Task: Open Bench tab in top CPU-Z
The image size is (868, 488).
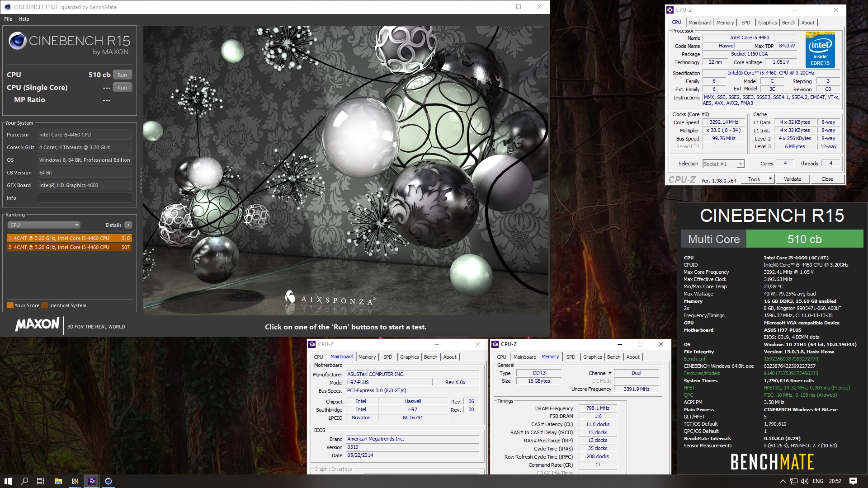Action: click(x=788, y=23)
